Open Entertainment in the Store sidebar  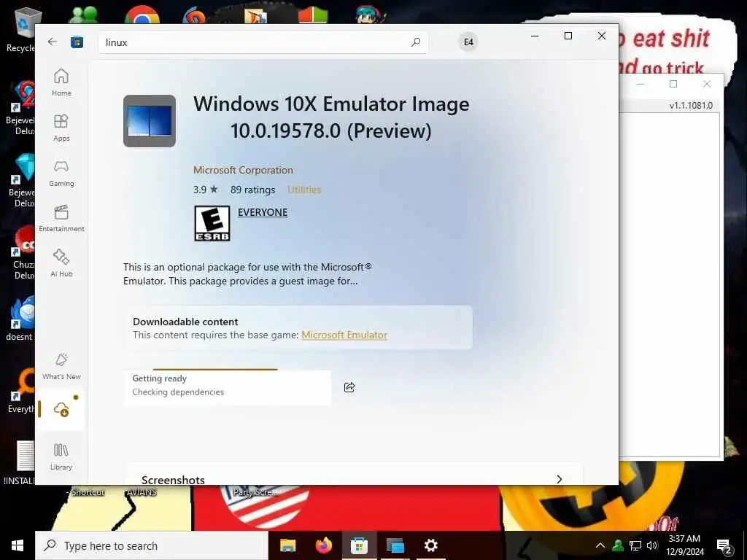click(x=61, y=218)
